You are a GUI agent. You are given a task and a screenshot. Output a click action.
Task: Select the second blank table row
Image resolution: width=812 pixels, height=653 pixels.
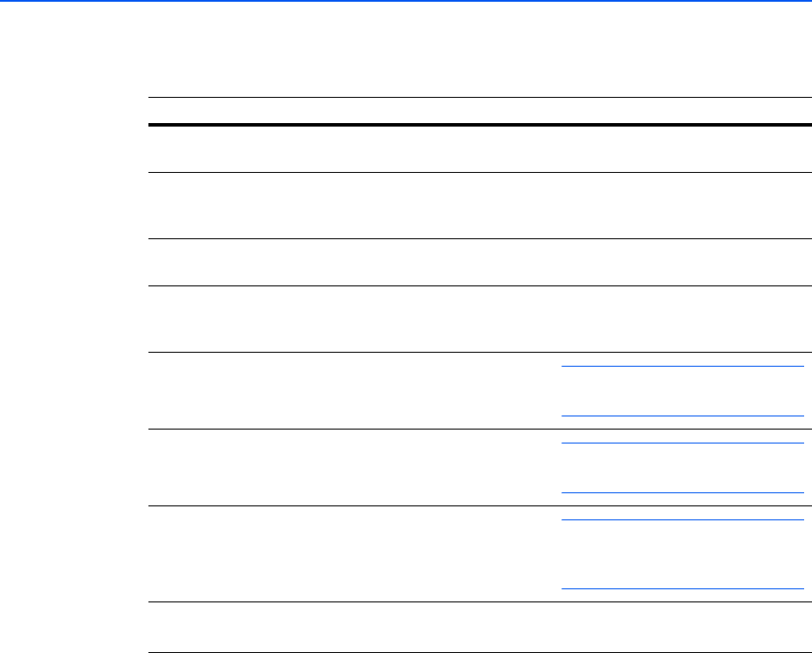point(478,206)
